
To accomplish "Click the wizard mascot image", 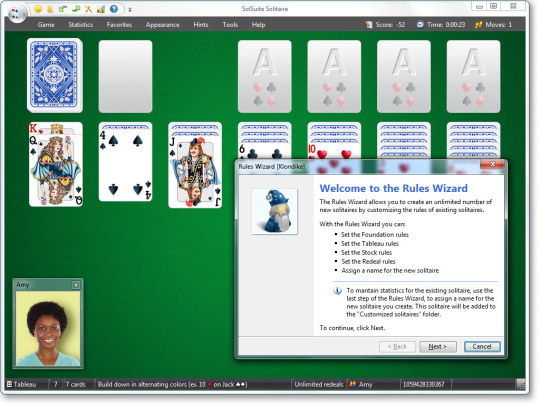I will tap(274, 211).
